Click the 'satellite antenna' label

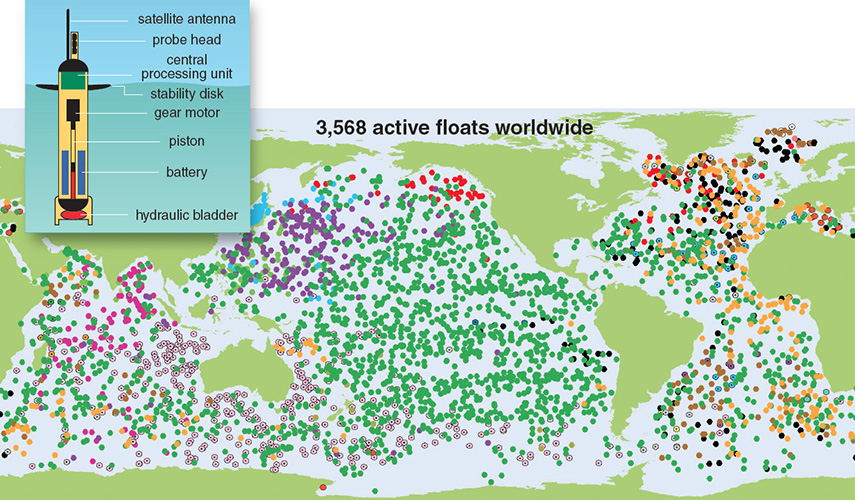186,19
